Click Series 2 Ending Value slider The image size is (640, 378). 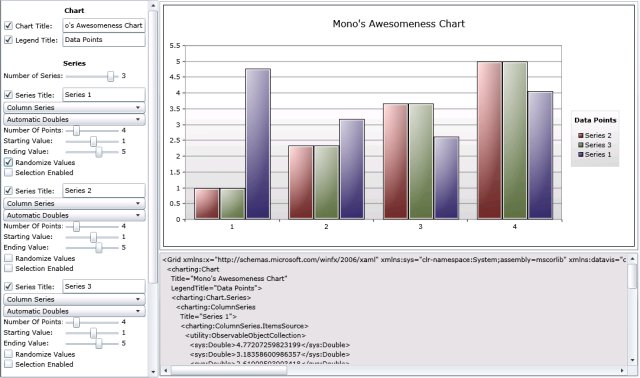click(99, 248)
